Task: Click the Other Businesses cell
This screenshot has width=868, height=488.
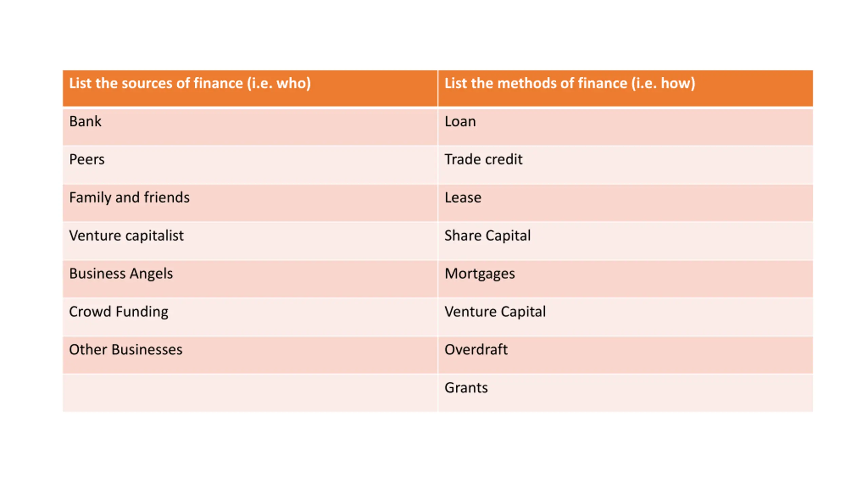Action: pyautogui.click(x=250, y=355)
